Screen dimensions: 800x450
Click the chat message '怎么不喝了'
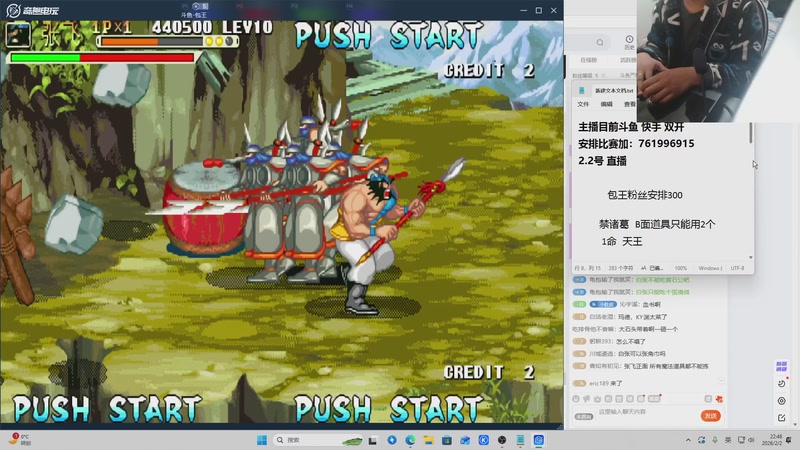click(x=631, y=341)
